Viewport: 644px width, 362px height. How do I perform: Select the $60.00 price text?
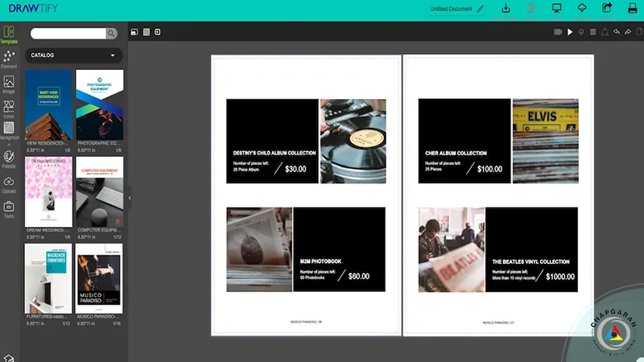358,276
